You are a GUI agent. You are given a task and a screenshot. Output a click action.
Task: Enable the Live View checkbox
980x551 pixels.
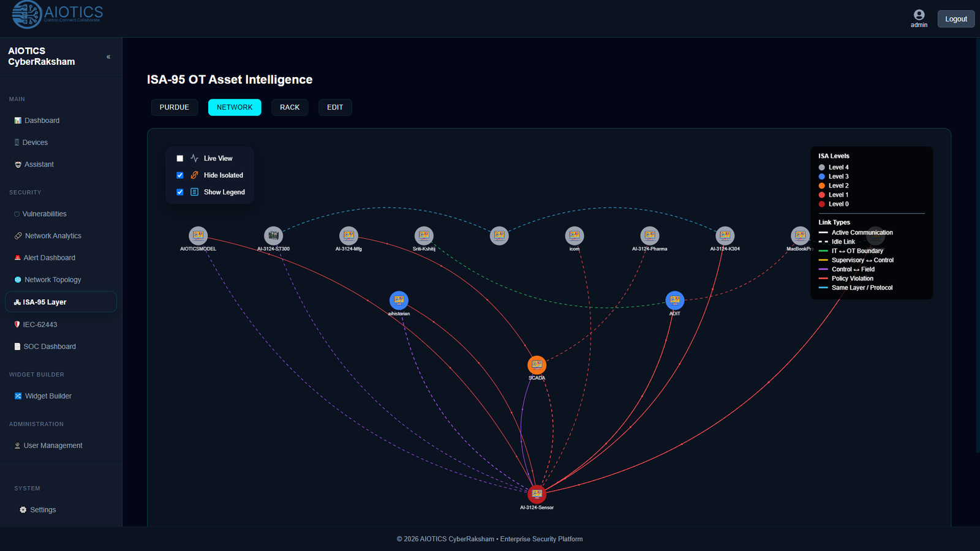[x=180, y=159]
